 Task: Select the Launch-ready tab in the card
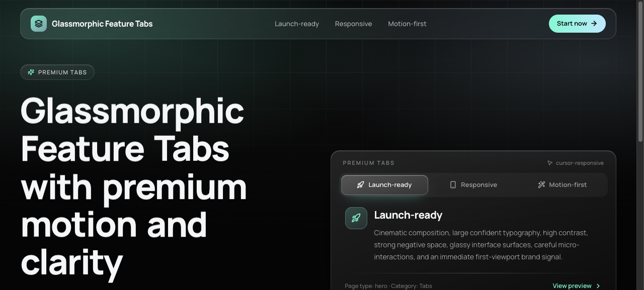pyautogui.click(x=384, y=185)
